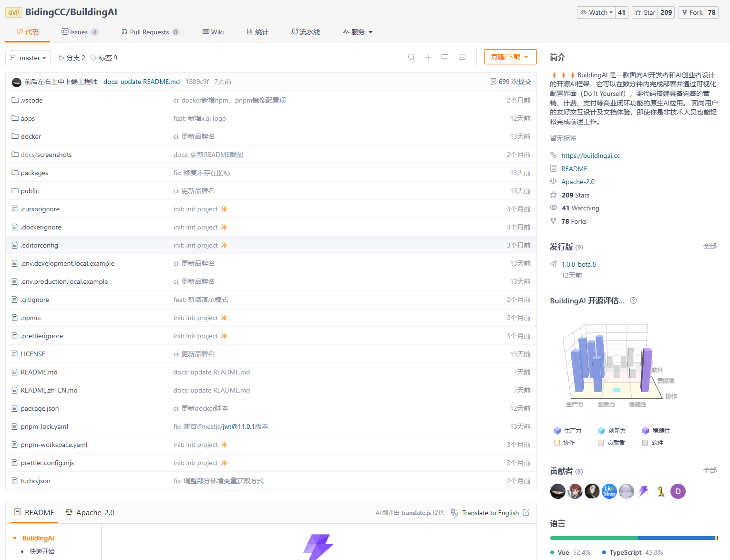
Task: Open the project homepage https://buildingai.cc
Action: (591, 155)
